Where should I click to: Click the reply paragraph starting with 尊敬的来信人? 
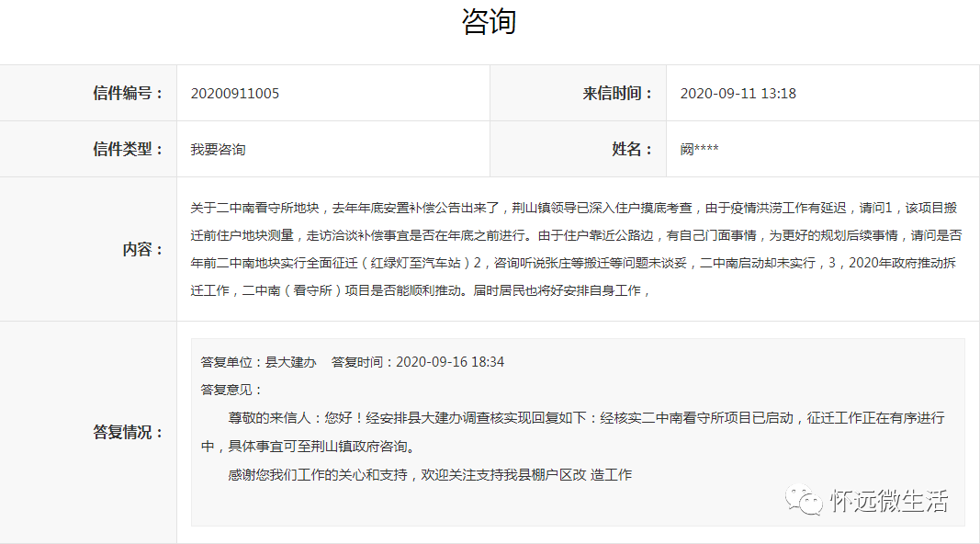586,418
